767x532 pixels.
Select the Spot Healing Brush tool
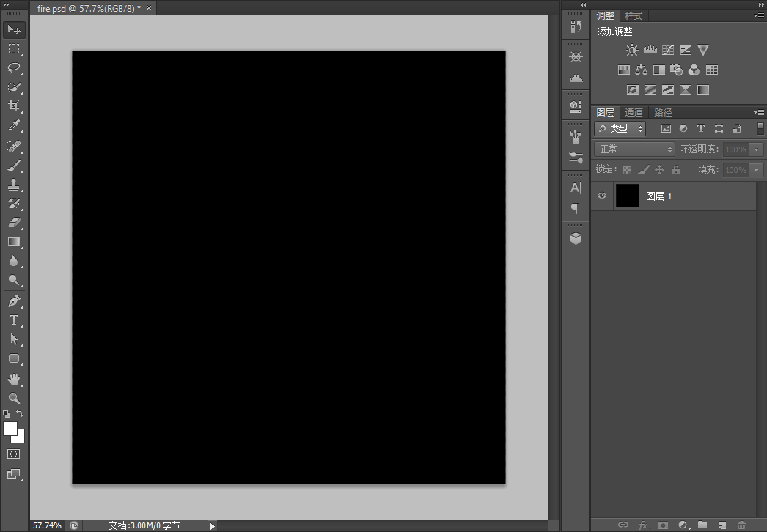(x=14, y=147)
